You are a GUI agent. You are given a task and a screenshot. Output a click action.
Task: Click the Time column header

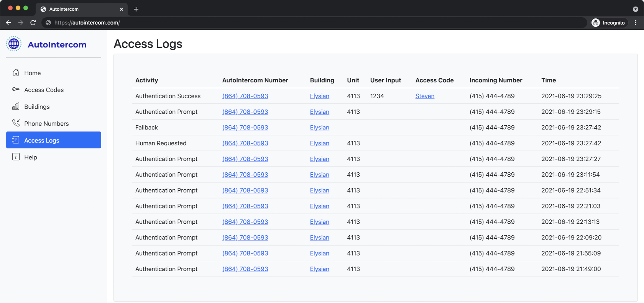coord(549,80)
